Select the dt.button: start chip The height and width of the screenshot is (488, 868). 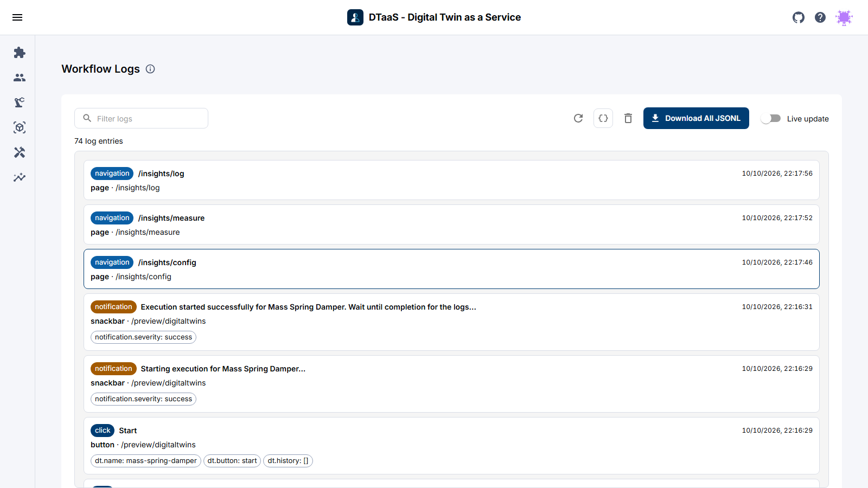tap(232, 461)
